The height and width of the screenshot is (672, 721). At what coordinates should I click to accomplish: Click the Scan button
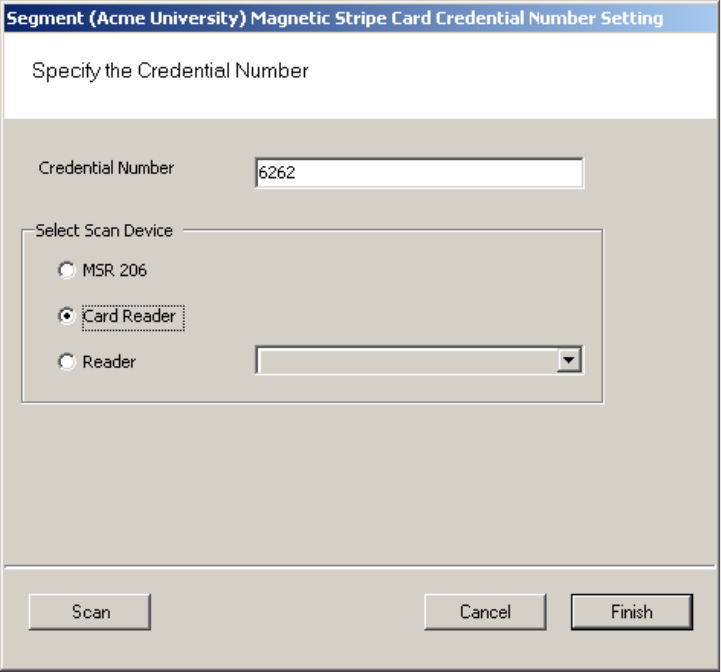click(90, 612)
